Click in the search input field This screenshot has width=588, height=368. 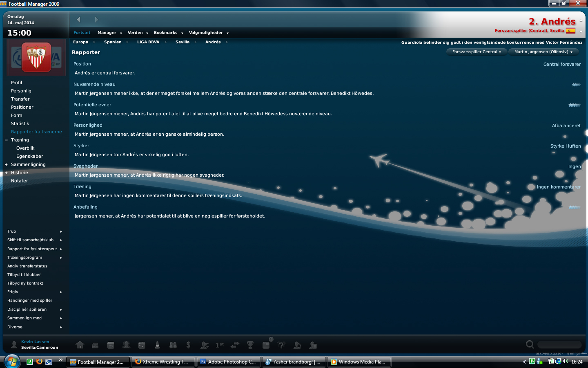pyautogui.click(x=559, y=345)
